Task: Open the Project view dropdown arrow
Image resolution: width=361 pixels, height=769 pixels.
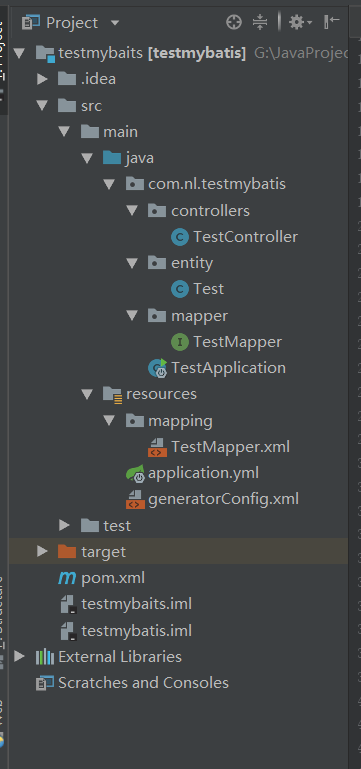Action: [x=115, y=23]
